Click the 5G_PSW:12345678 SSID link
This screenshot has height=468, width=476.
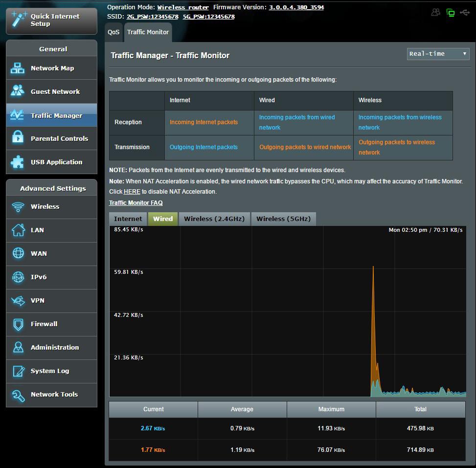[208, 17]
